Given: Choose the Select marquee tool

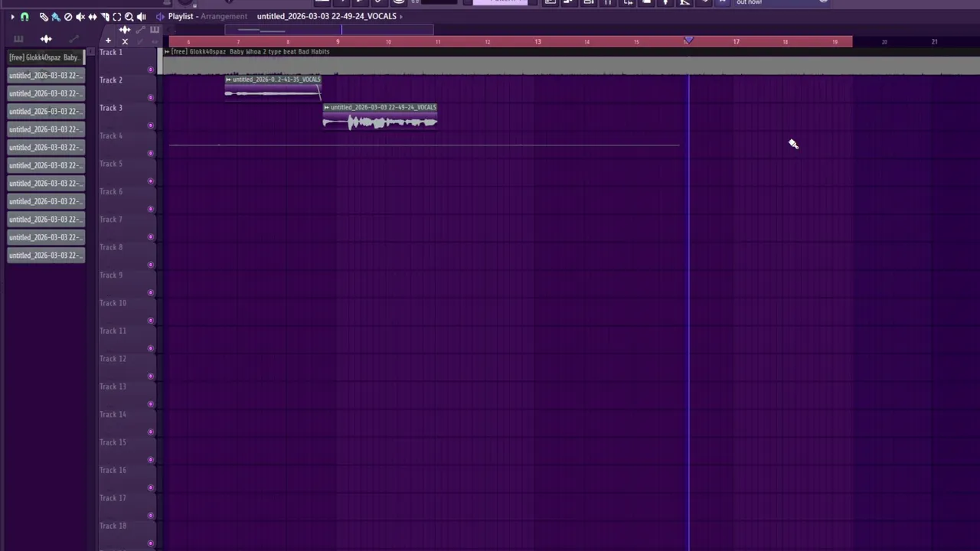Looking at the screenshot, I should [117, 17].
